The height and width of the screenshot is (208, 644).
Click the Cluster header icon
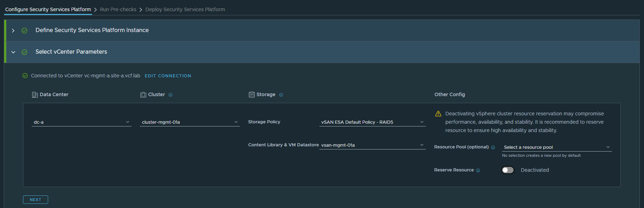[x=143, y=95]
